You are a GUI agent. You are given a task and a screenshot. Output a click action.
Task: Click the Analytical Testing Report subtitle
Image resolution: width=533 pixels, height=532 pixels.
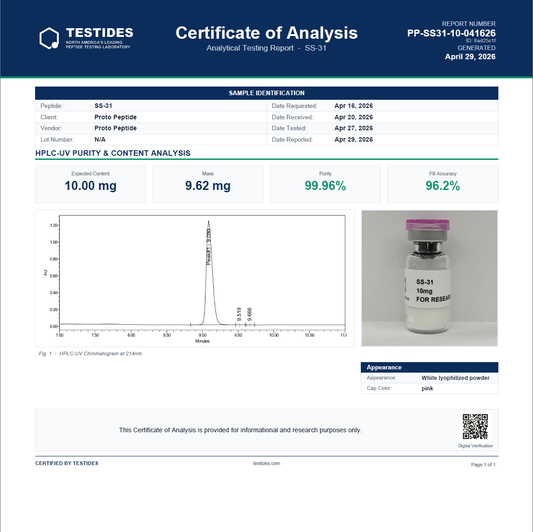[266, 48]
